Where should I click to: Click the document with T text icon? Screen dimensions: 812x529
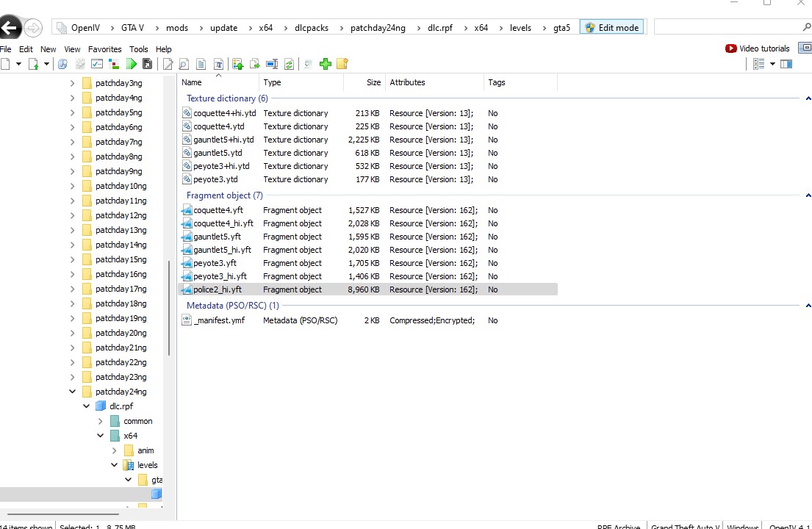click(x=218, y=64)
